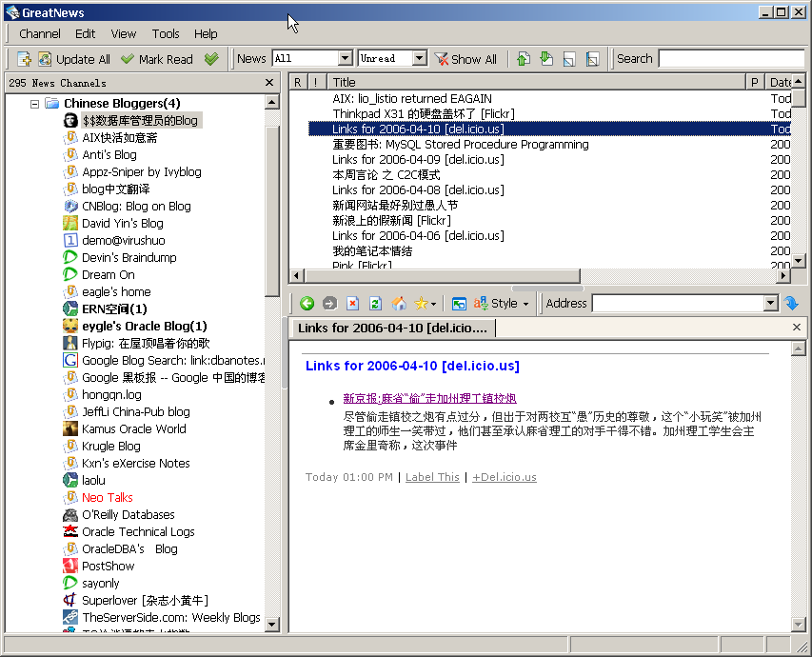
Task: Close the News Channels panel
Action: pyautogui.click(x=269, y=83)
